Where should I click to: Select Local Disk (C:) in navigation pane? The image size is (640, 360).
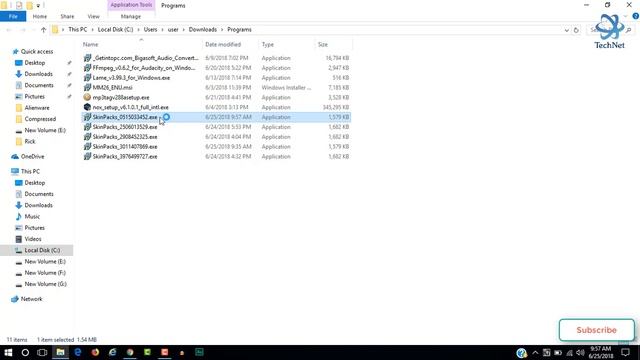click(42, 250)
